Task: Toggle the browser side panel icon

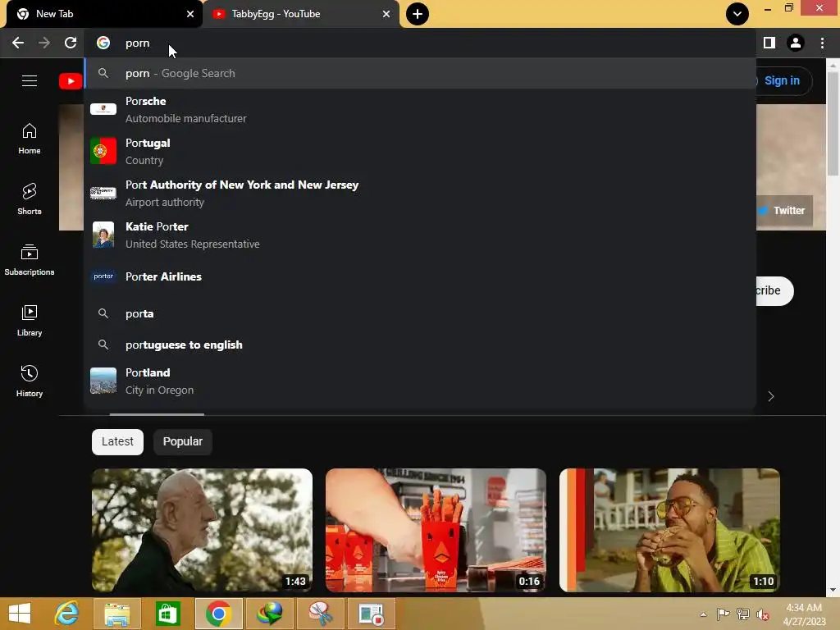Action: [769, 43]
